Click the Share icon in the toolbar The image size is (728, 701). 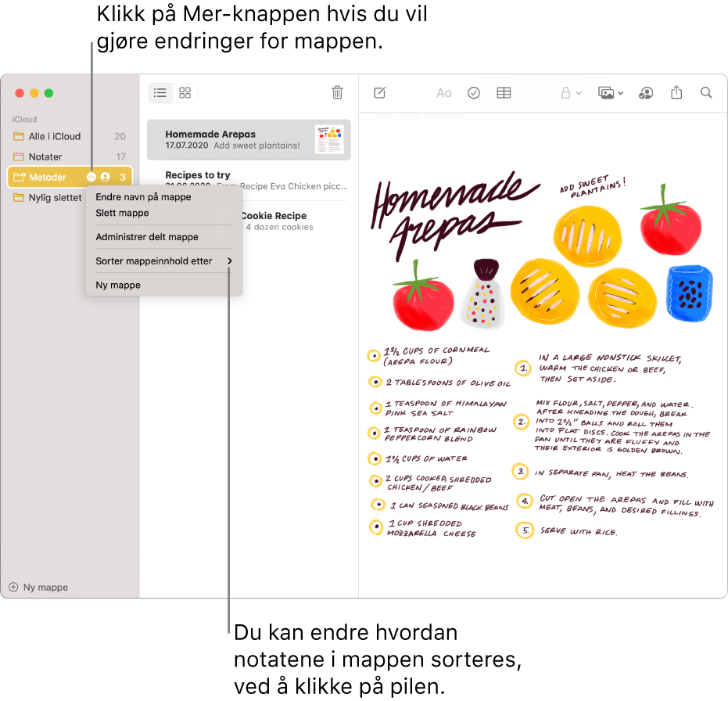676,92
